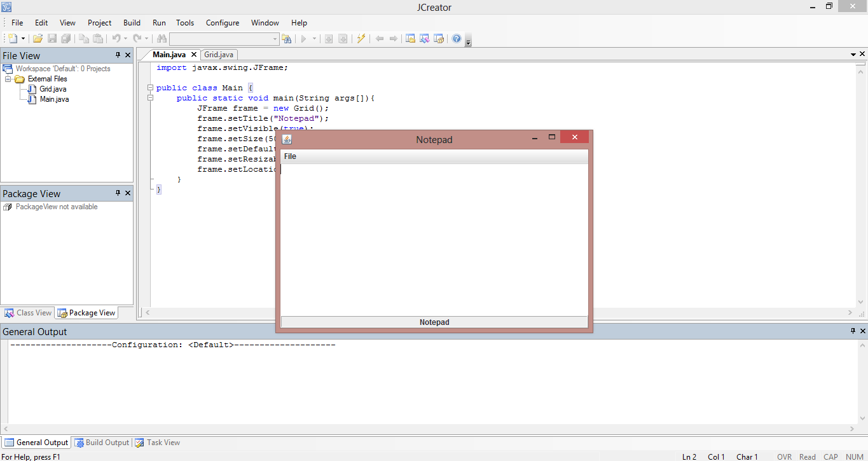This screenshot has height=461, width=868.
Task: Open the New file dropdown arrow
Action: 23,39
